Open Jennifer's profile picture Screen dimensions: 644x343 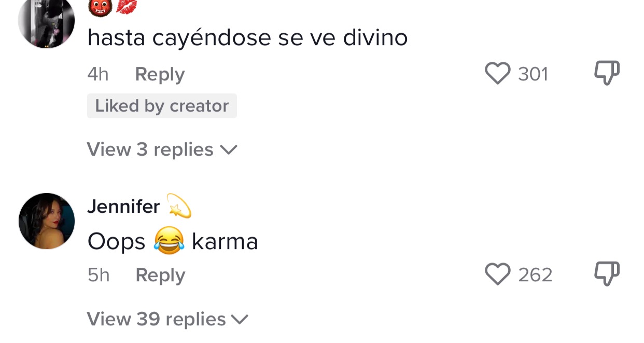click(47, 221)
